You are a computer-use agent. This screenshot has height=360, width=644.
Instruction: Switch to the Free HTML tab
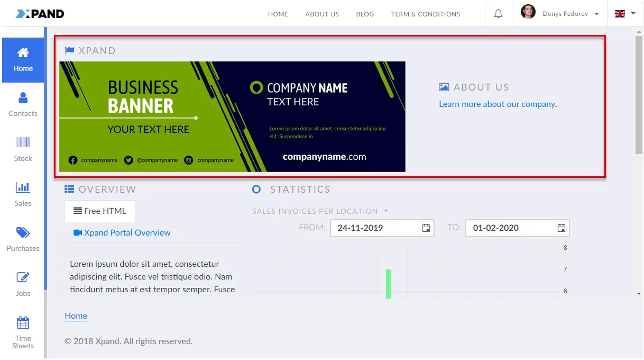coord(100,211)
